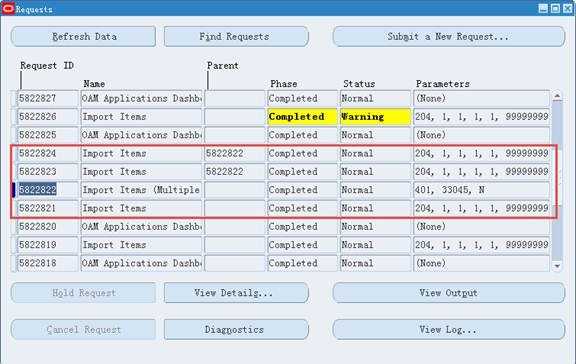
Task: Click (None) parameters in row 5822818
Action: pyautogui.click(x=481, y=263)
